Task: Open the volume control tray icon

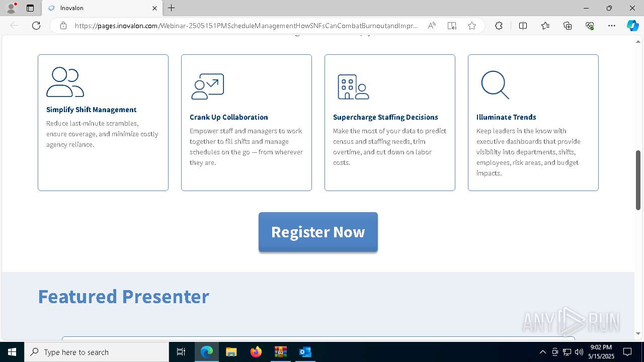Action: [x=579, y=352]
